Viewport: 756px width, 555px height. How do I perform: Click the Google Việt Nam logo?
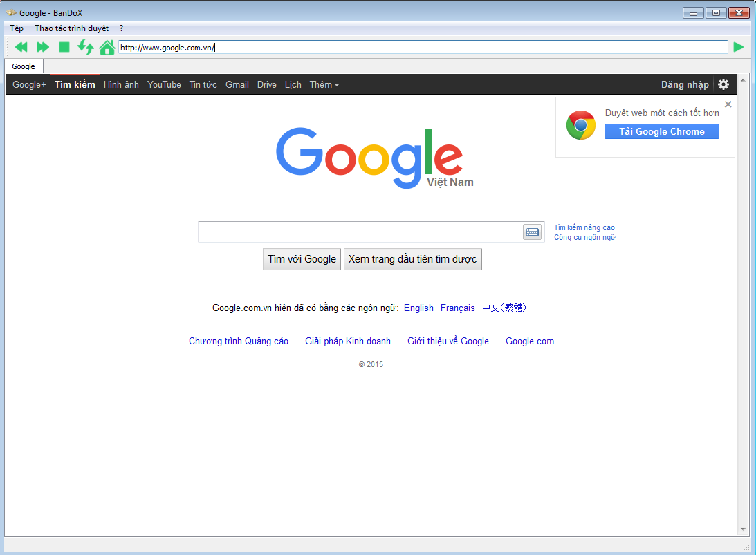tap(375, 158)
